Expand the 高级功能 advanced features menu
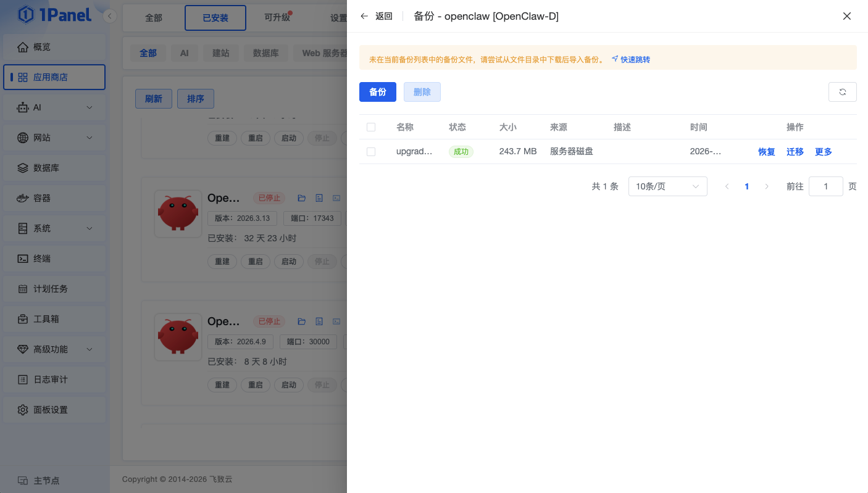The image size is (868, 493). (x=54, y=349)
